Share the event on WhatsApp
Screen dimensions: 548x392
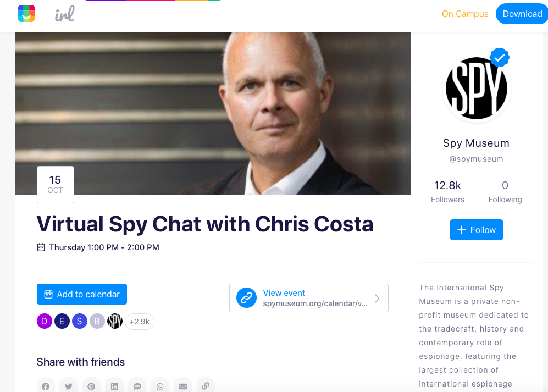pos(160,386)
